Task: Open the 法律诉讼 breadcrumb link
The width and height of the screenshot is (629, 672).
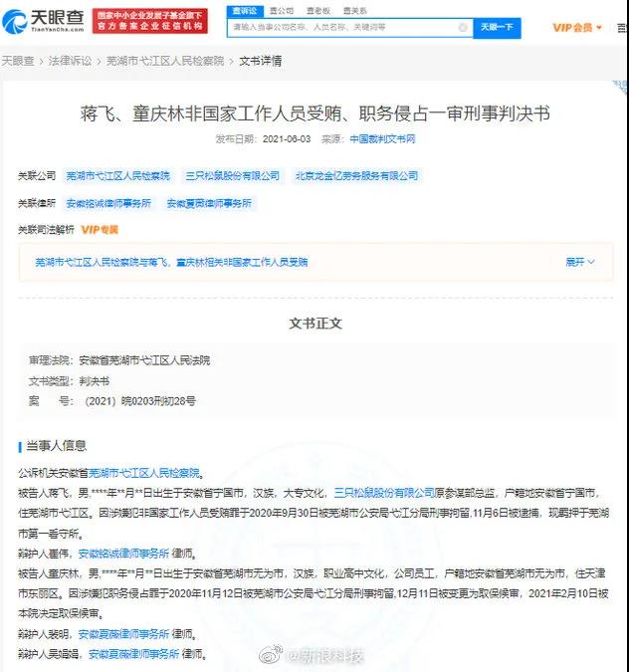Action: [70, 61]
